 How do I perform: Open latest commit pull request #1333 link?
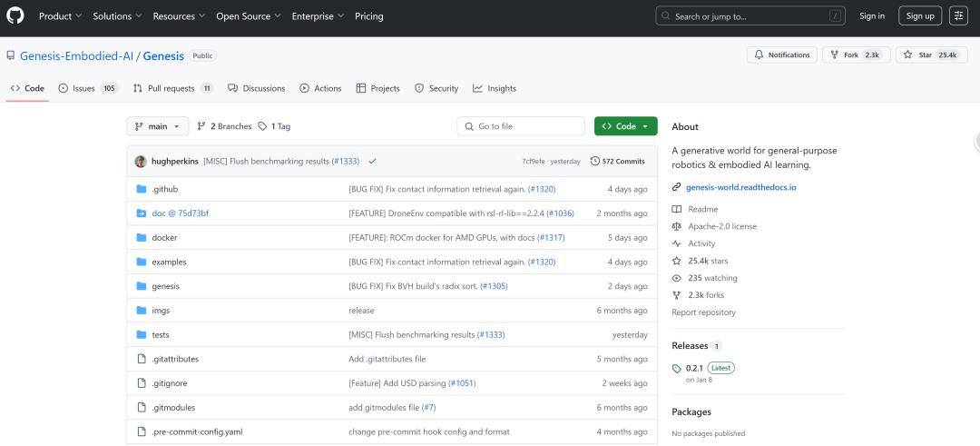point(346,162)
